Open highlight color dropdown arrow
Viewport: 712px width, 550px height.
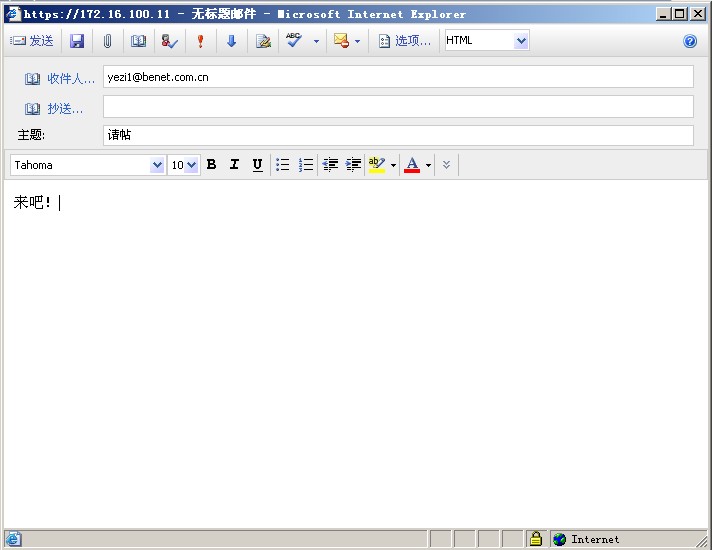click(393, 165)
